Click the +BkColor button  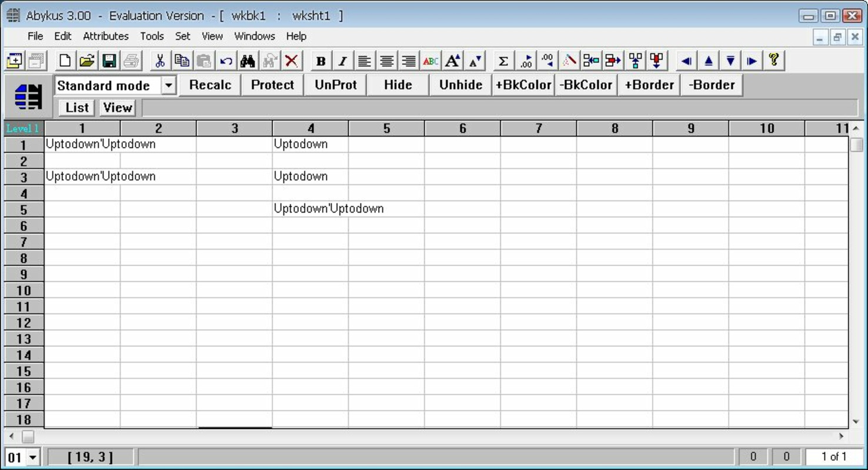coord(523,85)
